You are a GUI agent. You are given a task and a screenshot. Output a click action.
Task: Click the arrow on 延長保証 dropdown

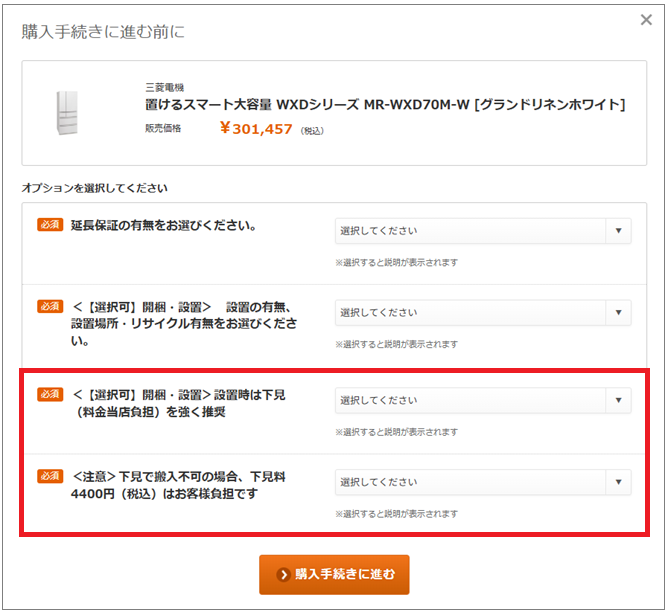pyautogui.click(x=618, y=231)
